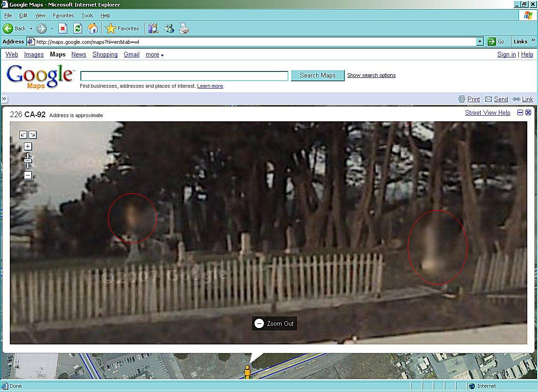The image size is (538, 392).
Task: Expand the left panel chevron
Action: tap(4, 99)
